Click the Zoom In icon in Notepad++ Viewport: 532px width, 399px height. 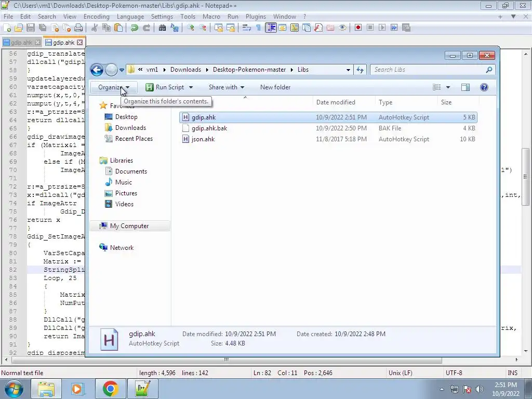(x=191, y=28)
